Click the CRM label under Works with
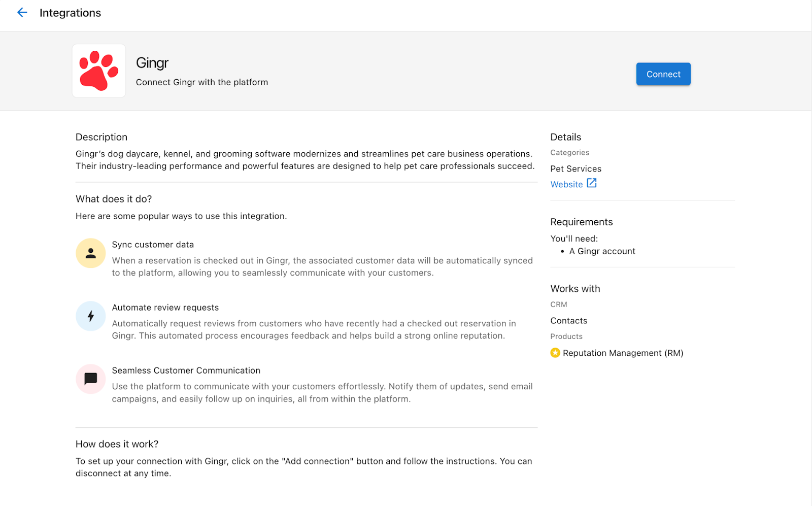 pyautogui.click(x=558, y=304)
